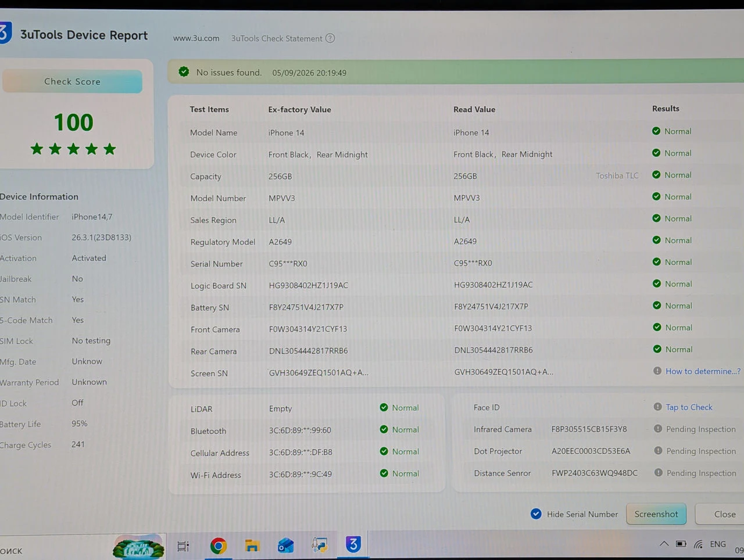
Task: Click the Screenshot button
Action: pyautogui.click(x=656, y=514)
